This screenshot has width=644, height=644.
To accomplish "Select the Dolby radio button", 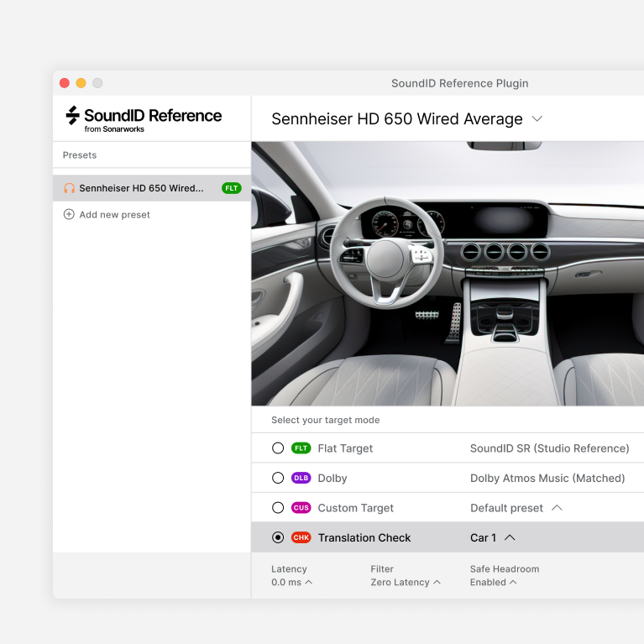I will click(x=278, y=478).
